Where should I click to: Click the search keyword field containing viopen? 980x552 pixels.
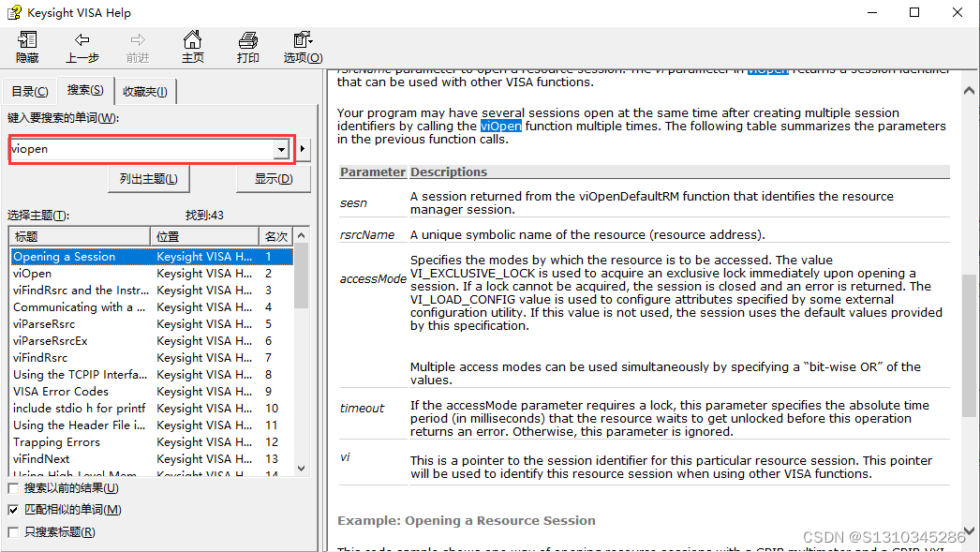click(x=142, y=149)
